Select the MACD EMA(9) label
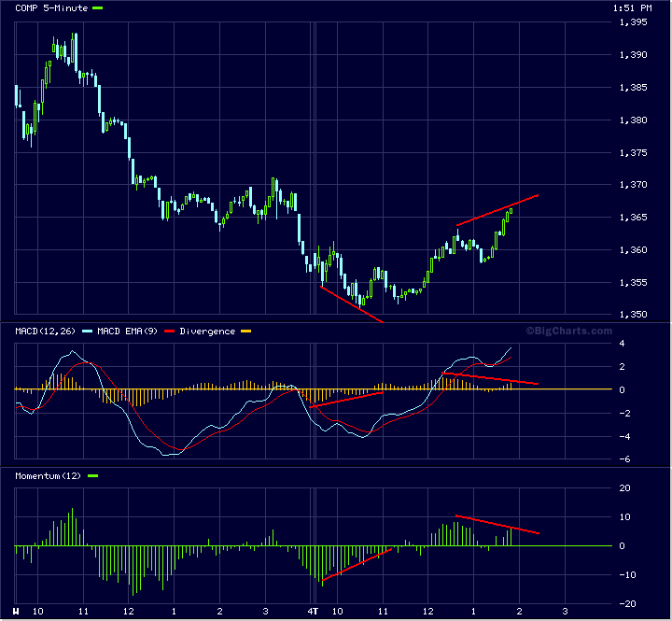Viewport: 672px width, 621px height. [129, 332]
